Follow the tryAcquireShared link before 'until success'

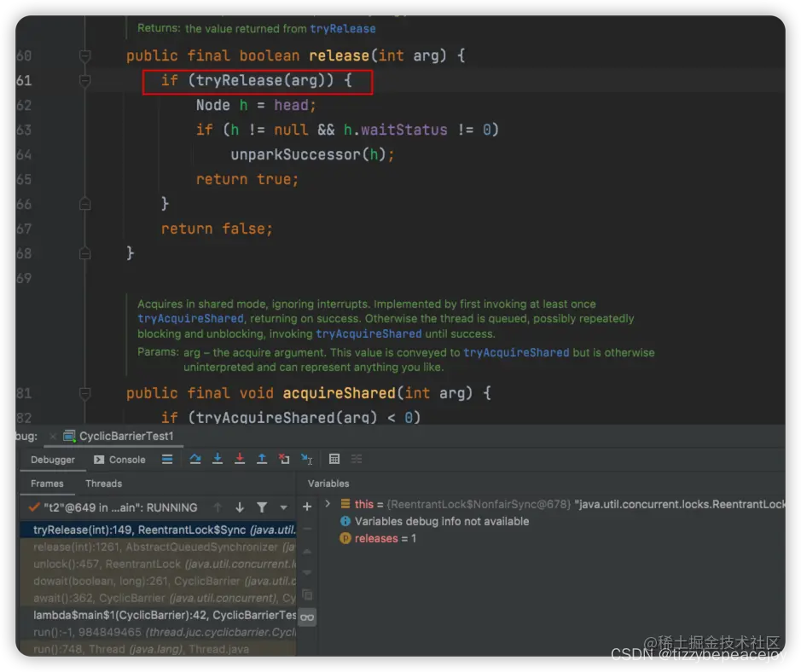[x=369, y=334]
